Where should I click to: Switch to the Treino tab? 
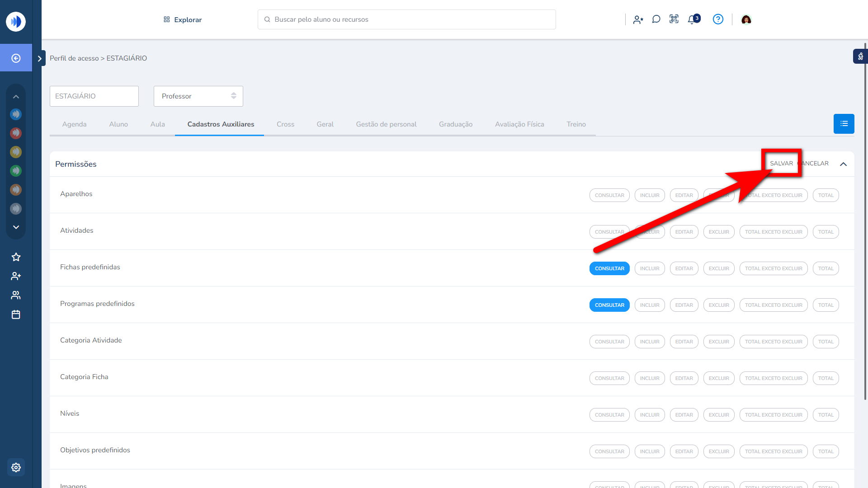pyautogui.click(x=576, y=124)
